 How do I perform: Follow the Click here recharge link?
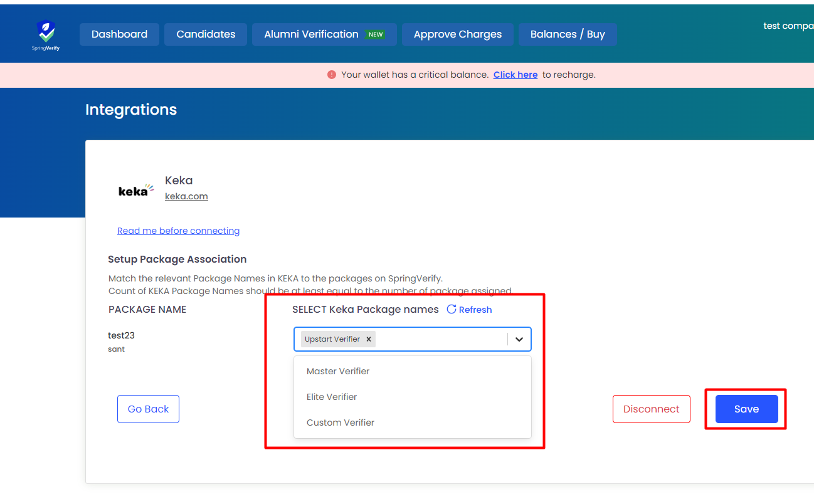[515, 75]
